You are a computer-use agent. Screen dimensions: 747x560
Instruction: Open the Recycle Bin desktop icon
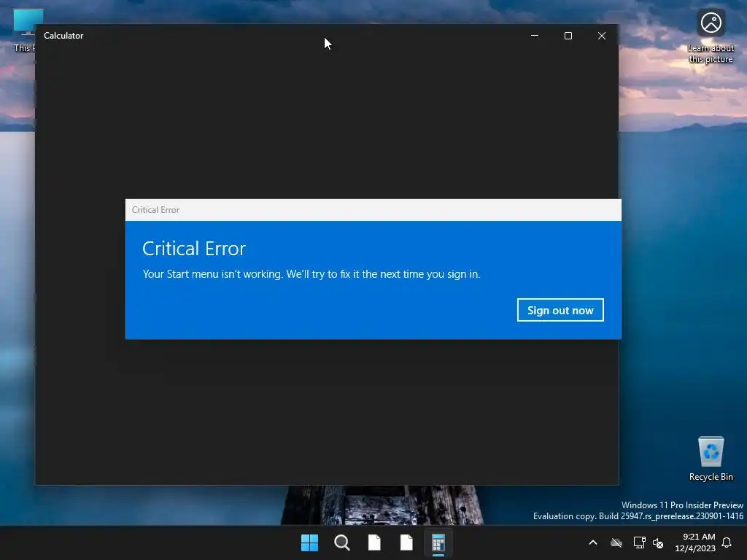[x=711, y=459]
